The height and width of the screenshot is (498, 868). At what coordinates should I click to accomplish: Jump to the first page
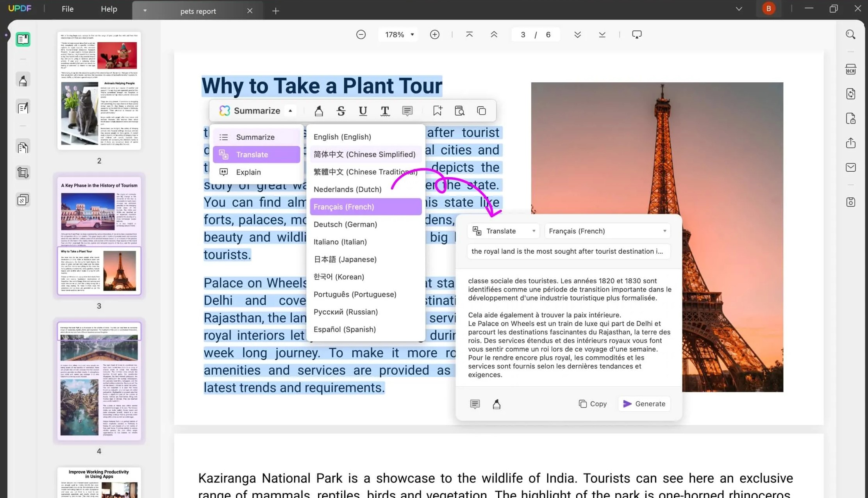pyautogui.click(x=469, y=34)
